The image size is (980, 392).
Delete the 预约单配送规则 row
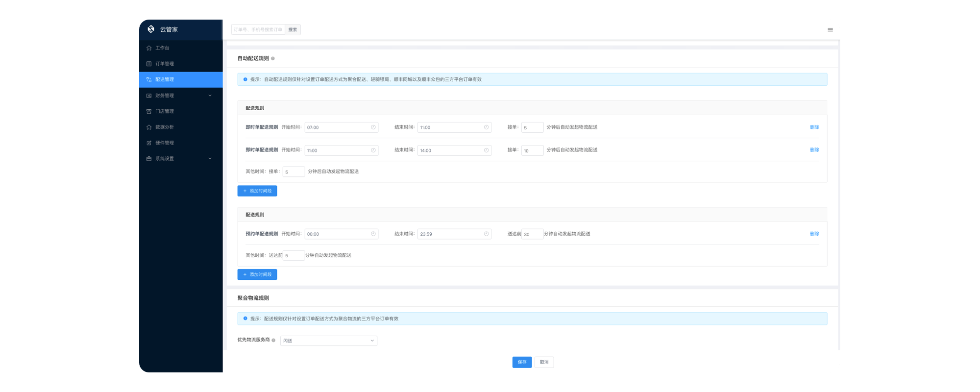click(x=814, y=234)
